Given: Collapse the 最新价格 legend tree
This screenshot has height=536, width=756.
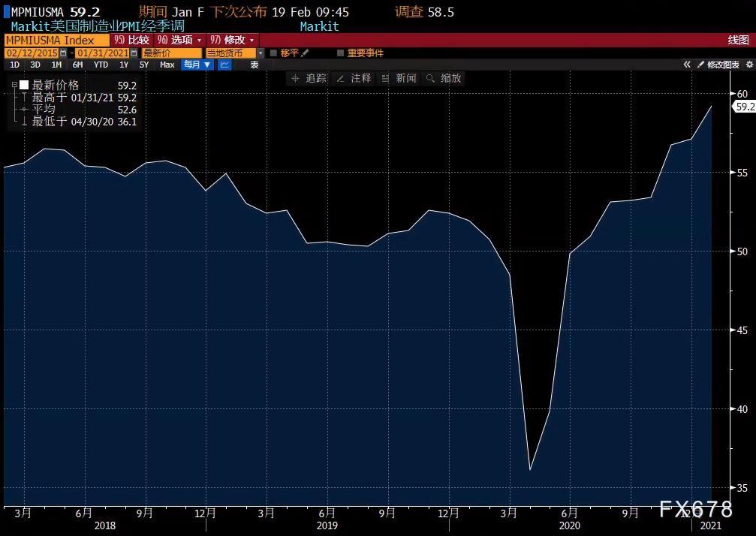Looking at the screenshot, I should 14,85.
